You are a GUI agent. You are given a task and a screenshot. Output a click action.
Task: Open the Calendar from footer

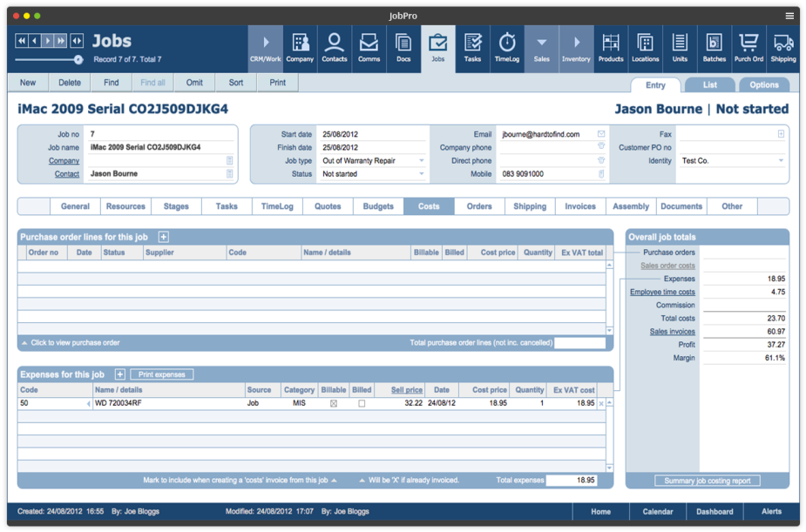pos(658,512)
